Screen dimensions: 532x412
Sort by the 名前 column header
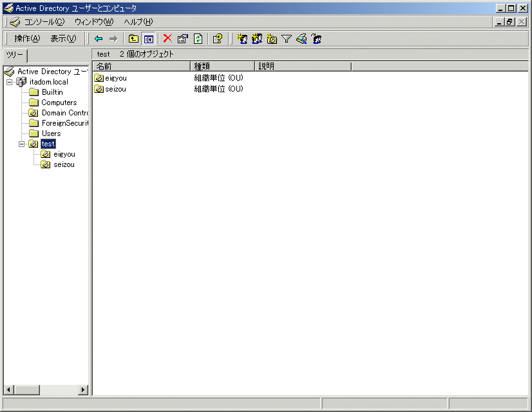(142, 66)
